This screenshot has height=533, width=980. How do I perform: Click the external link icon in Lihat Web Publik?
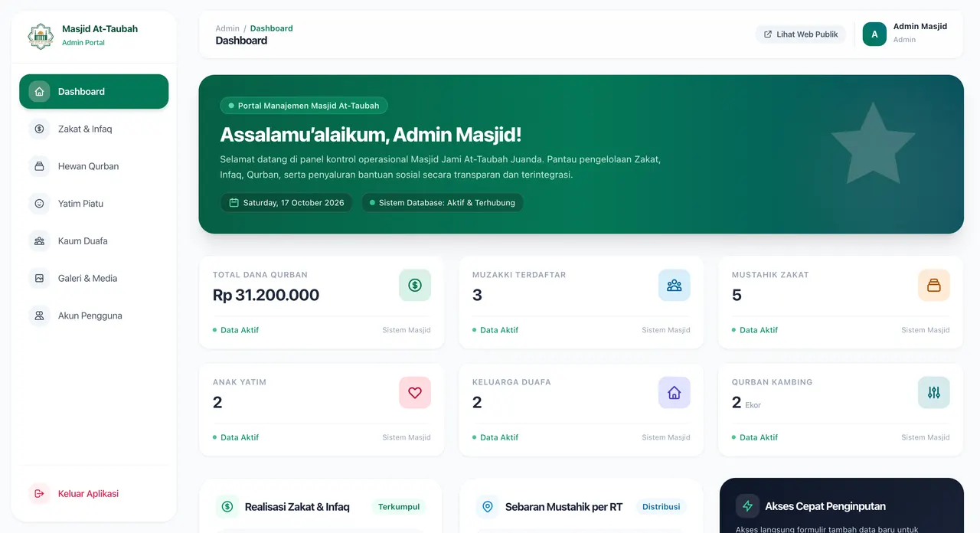pos(768,34)
